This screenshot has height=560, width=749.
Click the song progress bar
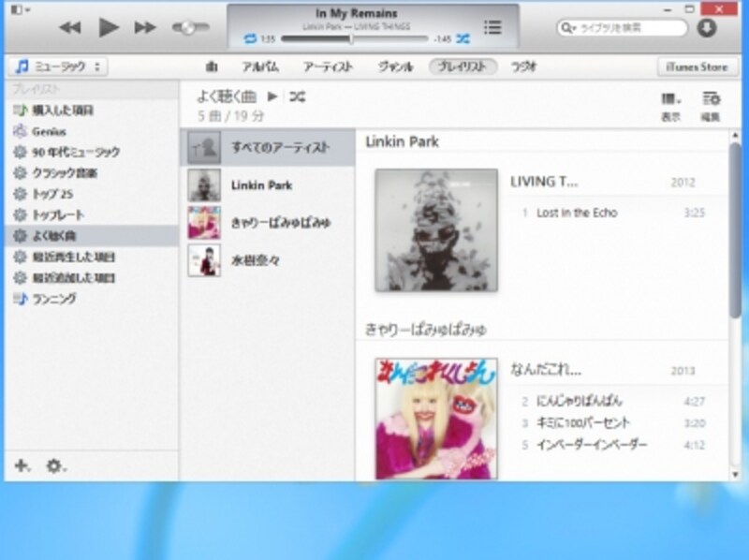[x=354, y=39]
